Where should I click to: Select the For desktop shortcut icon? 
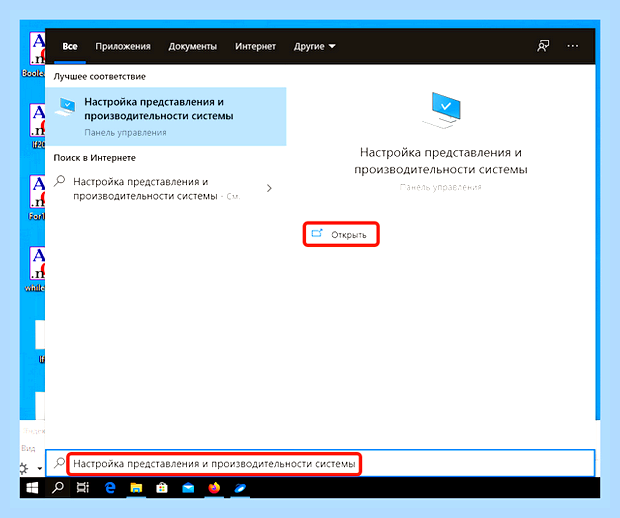pyautogui.click(x=37, y=192)
